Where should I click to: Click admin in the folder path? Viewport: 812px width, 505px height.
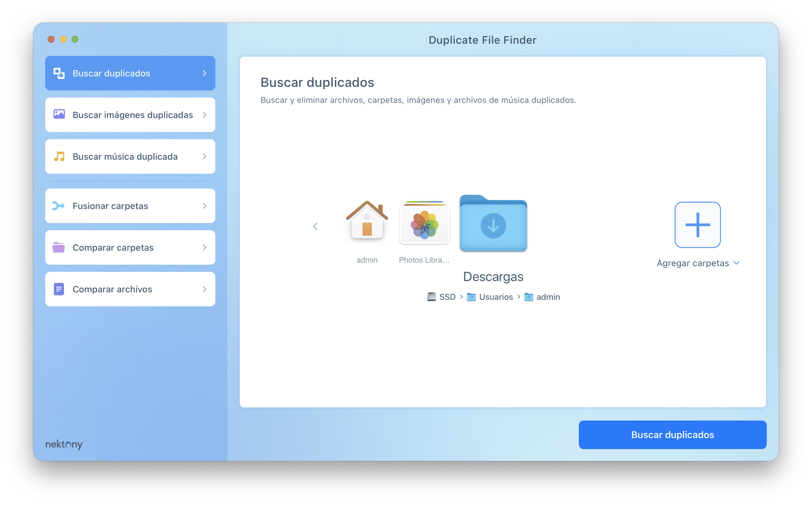[x=548, y=297]
